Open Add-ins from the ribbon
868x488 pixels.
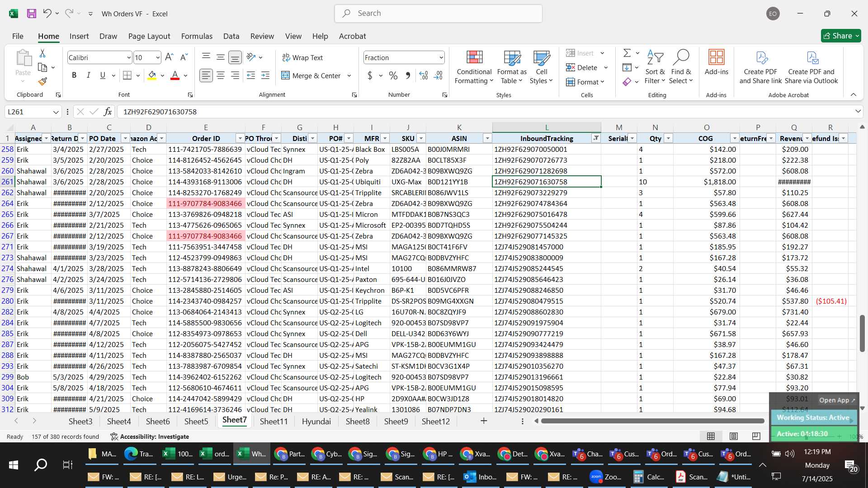[716, 62]
